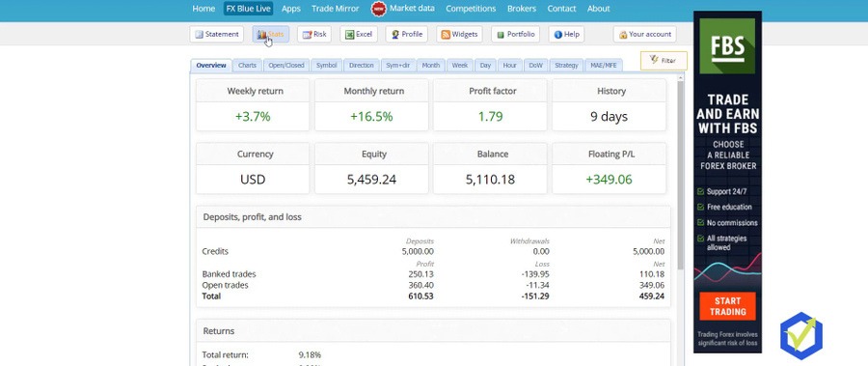Switch to the Hour tab
The width and height of the screenshot is (868, 366).
510,66
